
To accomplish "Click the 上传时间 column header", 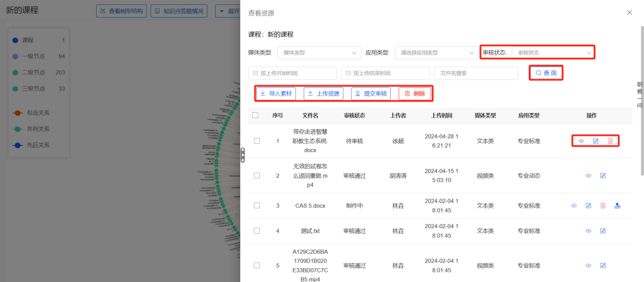I will (441, 116).
